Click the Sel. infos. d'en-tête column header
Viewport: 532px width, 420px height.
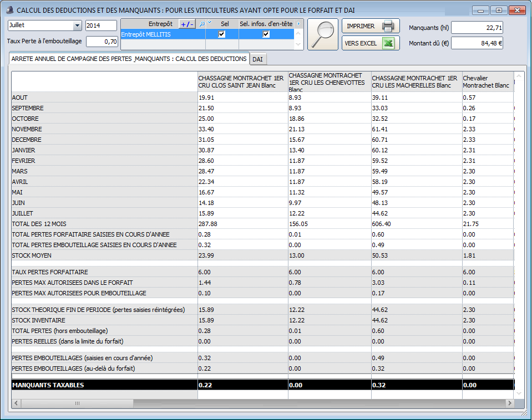tap(266, 24)
